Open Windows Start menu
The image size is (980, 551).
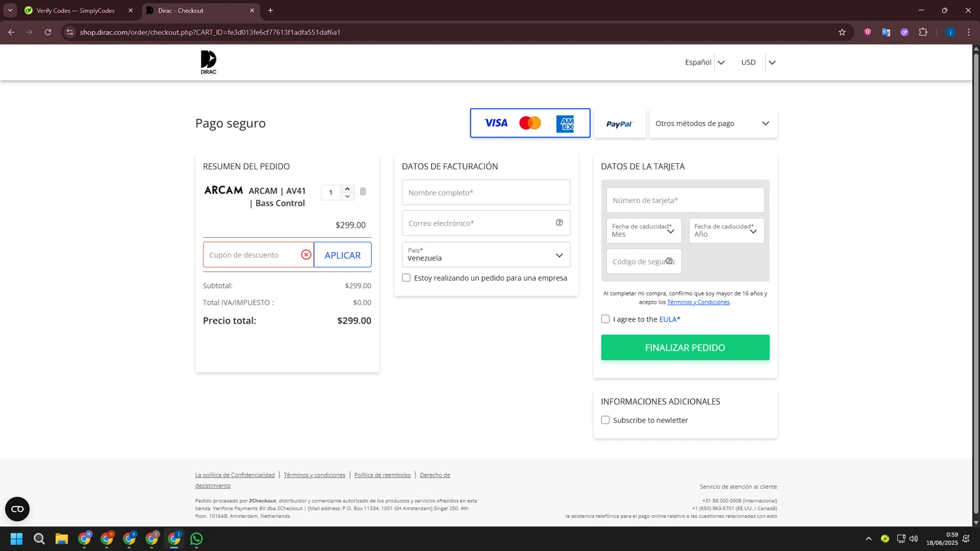[x=17, y=539]
